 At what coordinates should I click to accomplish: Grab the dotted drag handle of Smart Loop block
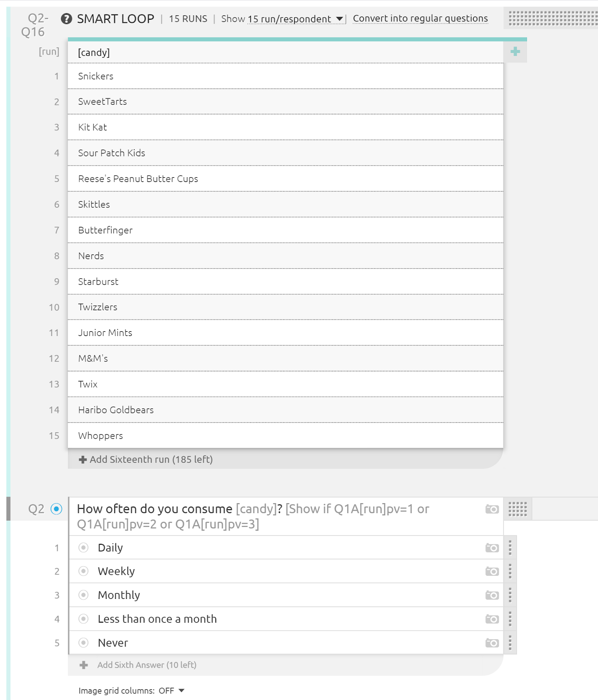(x=553, y=18)
